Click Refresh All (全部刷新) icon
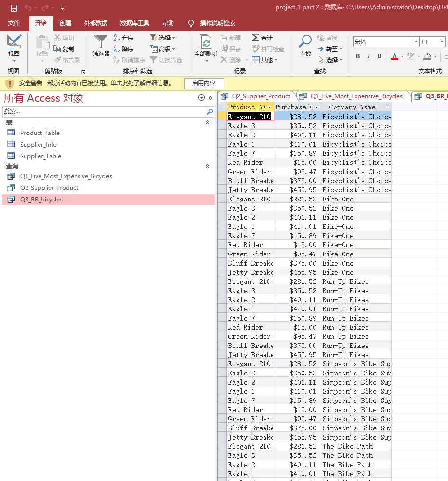The height and width of the screenshot is (481, 448). [206, 41]
